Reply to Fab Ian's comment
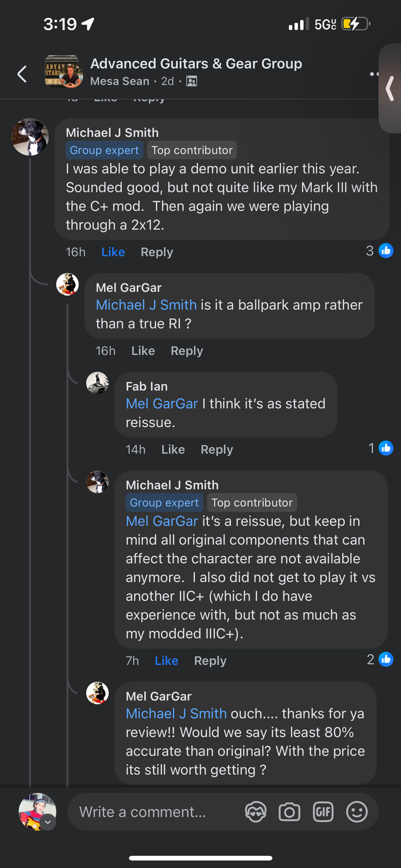 tap(217, 450)
